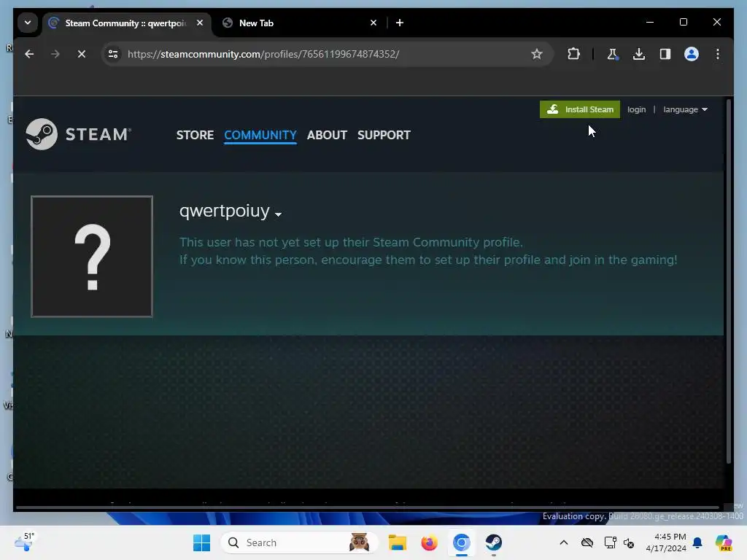This screenshot has height=560, width=747.
Task: Go to the SUPPORT section
Action: point(384,135)
